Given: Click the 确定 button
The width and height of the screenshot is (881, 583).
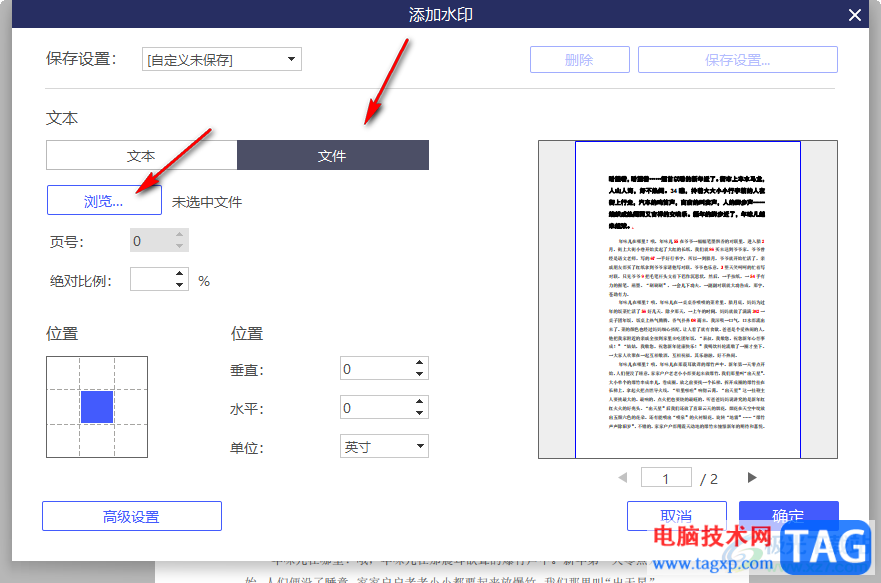Looking at the screenshot, I should coord(788,516).
